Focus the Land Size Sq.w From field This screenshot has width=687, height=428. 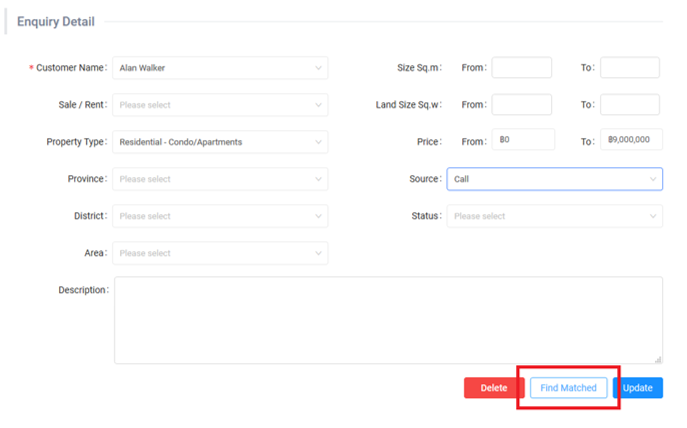click(521, 105)
